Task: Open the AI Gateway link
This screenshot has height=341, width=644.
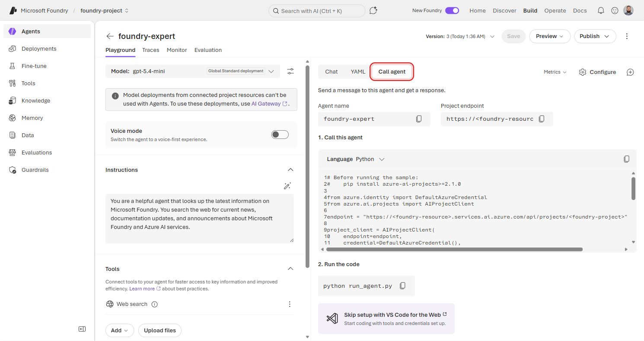Action: [x=269, y=104]
